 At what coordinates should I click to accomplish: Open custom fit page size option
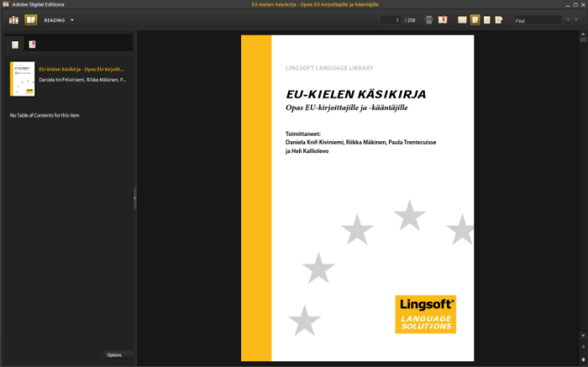click(498, 20)
